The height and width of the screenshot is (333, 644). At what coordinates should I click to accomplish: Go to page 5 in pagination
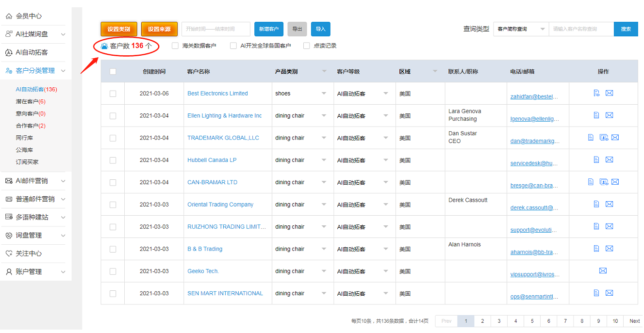pos(532,321)
